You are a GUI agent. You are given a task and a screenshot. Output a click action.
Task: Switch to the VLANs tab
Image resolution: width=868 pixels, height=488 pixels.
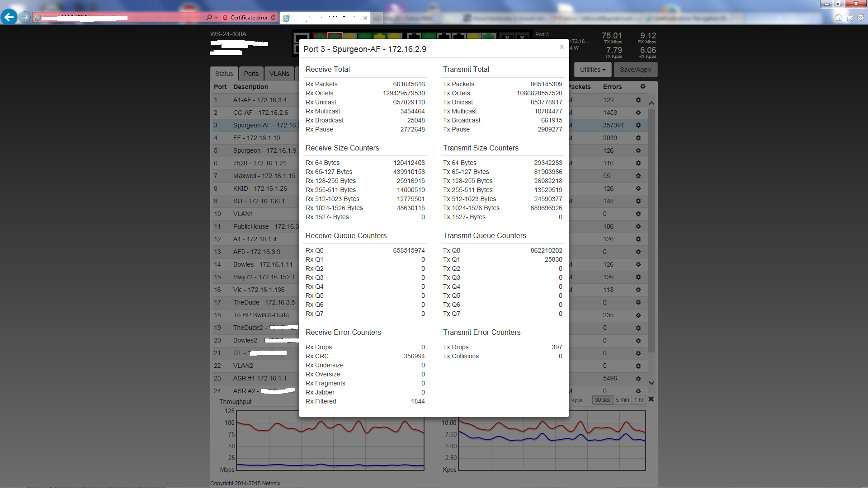pos(279,74)
